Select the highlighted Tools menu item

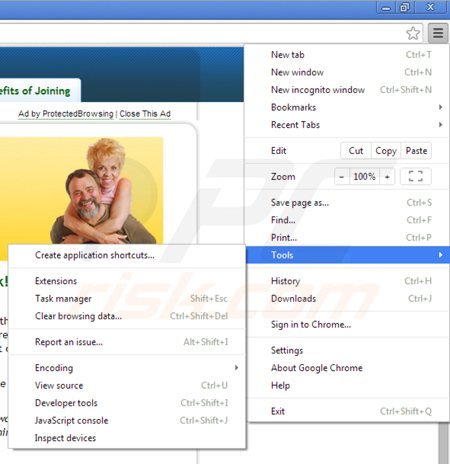click(348, 255)
